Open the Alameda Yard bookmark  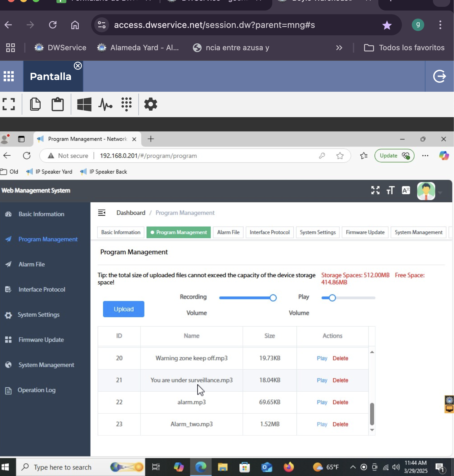[x=138, y=48]
